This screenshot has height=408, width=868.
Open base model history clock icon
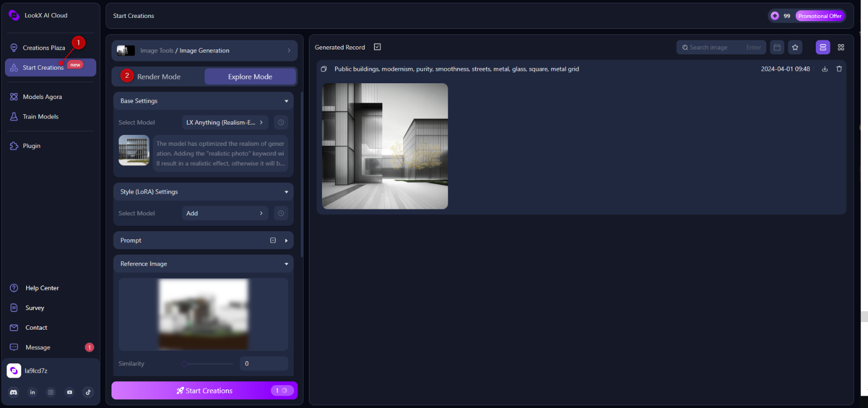tap(281, 122)
